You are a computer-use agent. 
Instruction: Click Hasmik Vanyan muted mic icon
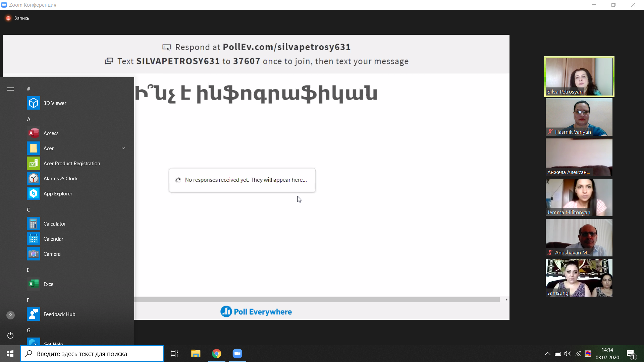(550, 132)
